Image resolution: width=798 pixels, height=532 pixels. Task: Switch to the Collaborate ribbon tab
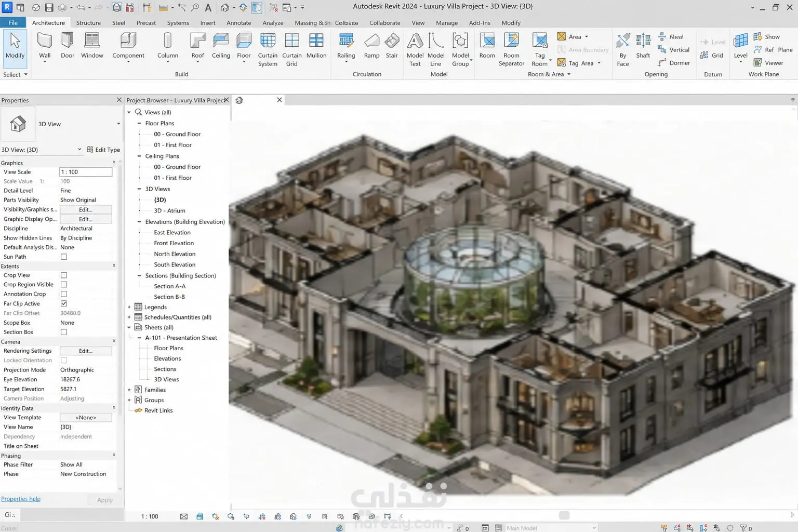tap(384, 23)
